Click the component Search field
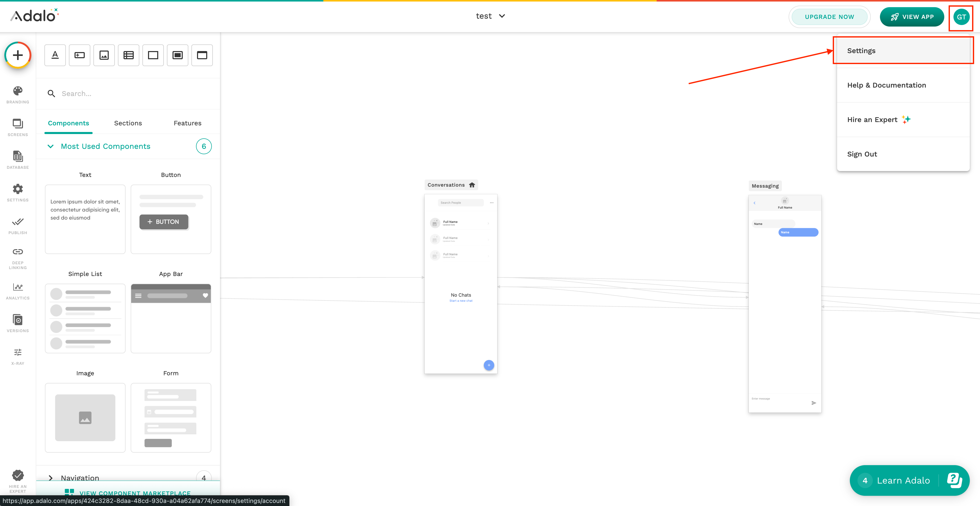Viewport: 980px width, 506px height. pos(129,94)
